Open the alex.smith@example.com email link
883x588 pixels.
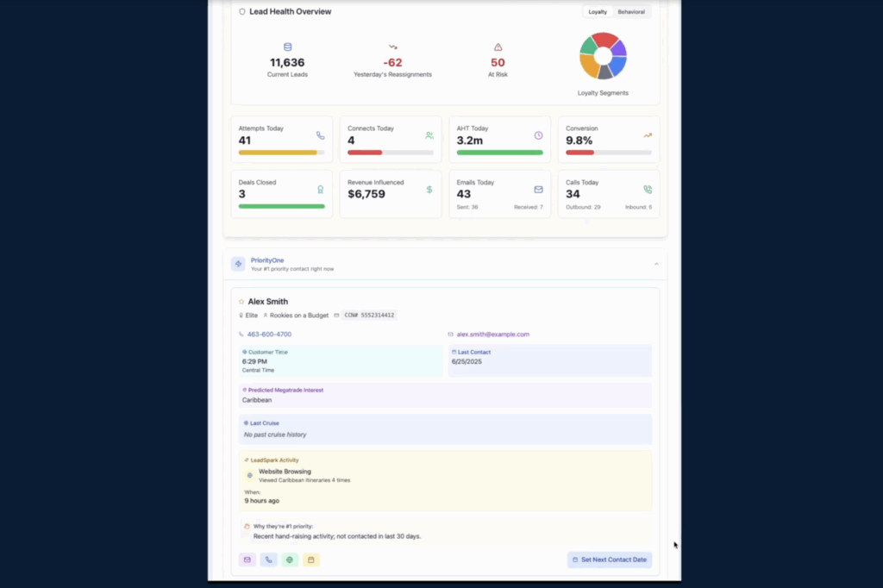tap(492, 335)
